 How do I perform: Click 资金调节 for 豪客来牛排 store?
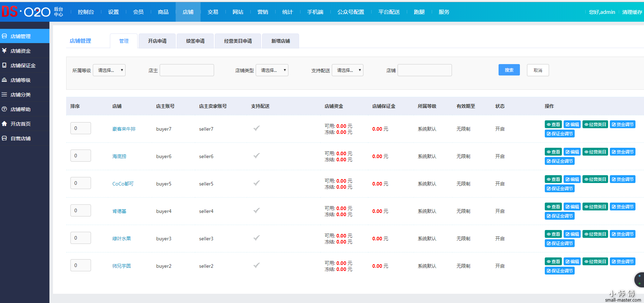pyautogui.click(x=623, y=125)
